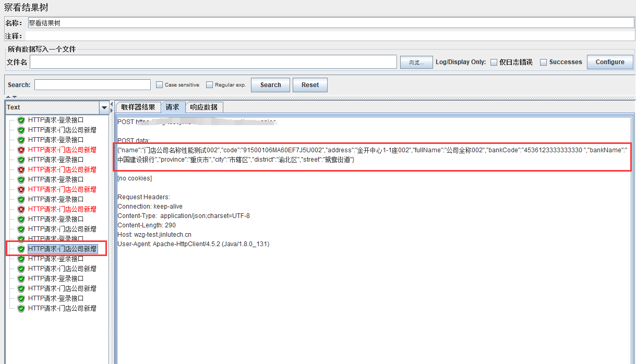The width and height of the screenshot is (636, 364).
Task: Toggle the Case sensitive search option
Action: [x=159, y=84]
